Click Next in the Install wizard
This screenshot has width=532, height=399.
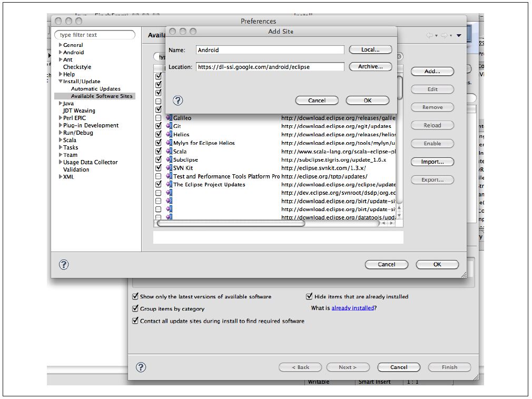coord(348,367)
